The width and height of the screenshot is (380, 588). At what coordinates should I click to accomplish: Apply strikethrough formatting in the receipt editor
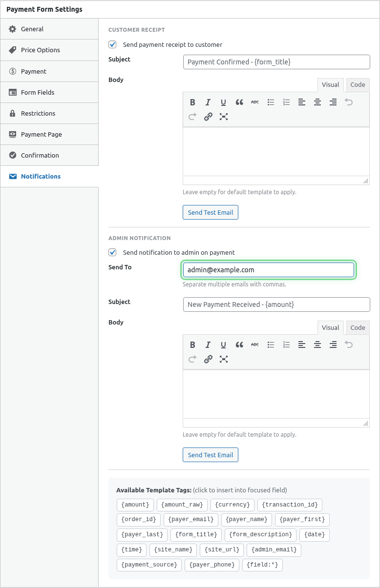point(254,102)
